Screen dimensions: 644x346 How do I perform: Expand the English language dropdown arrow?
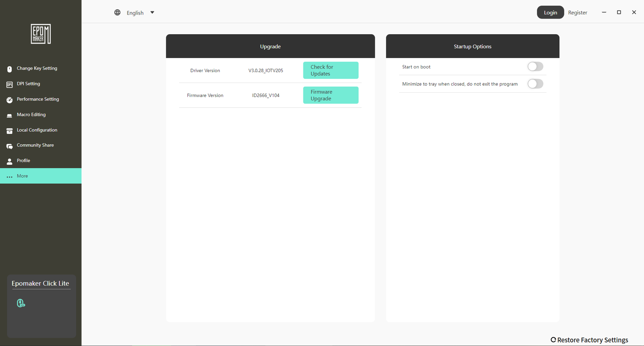pyautogui.click(x=152, y=12)
